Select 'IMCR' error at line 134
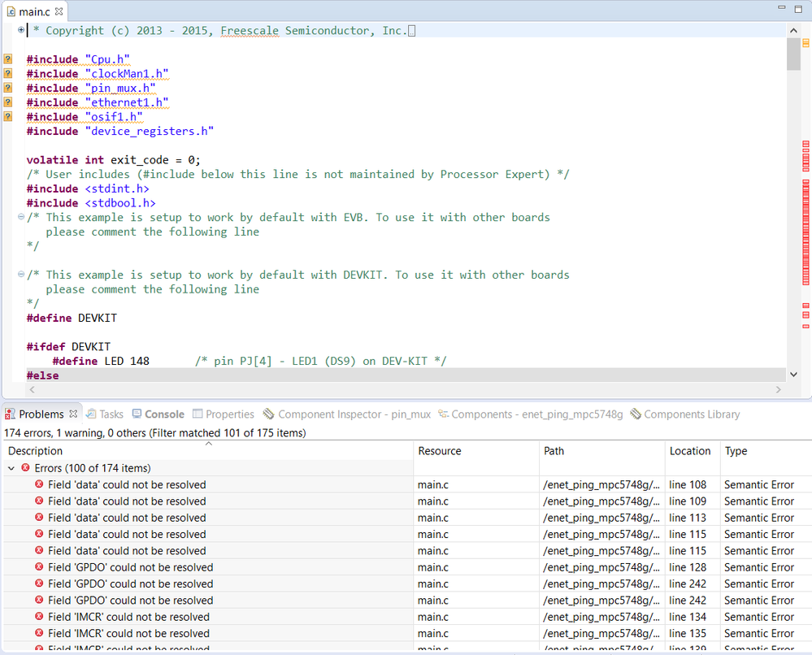Image resolution: width=812 pixels, height=655 pixels. click(407, 617)
